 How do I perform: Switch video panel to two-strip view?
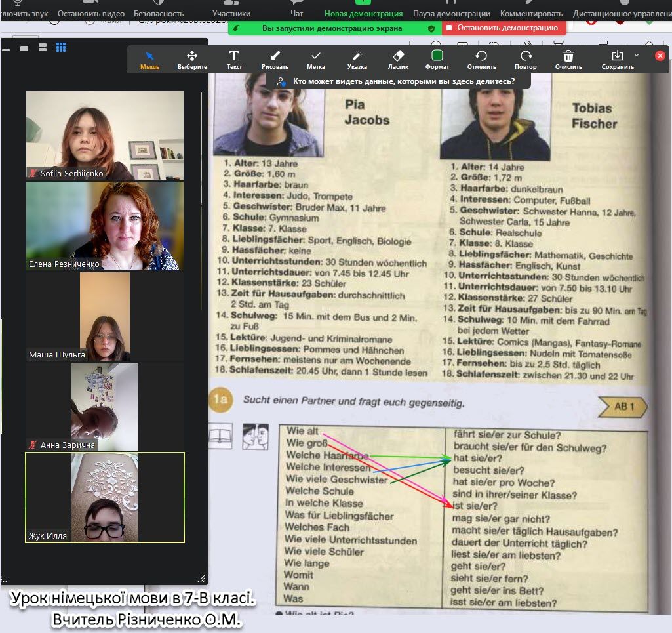pyautogui.click(x=43, y=47)
